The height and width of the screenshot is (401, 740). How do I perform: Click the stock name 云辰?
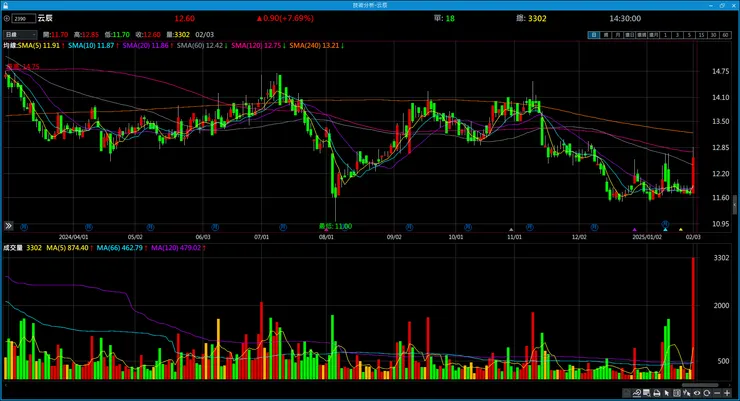coord(45,18)
